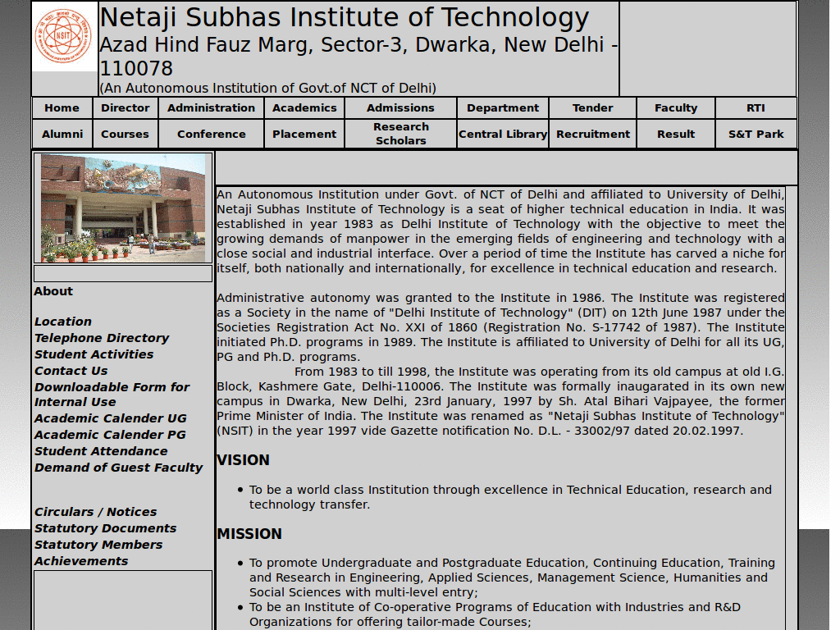Open Circulars / Notices link
Image resolution: width=840 pixels, height=630 pixels.
point(95,512)
